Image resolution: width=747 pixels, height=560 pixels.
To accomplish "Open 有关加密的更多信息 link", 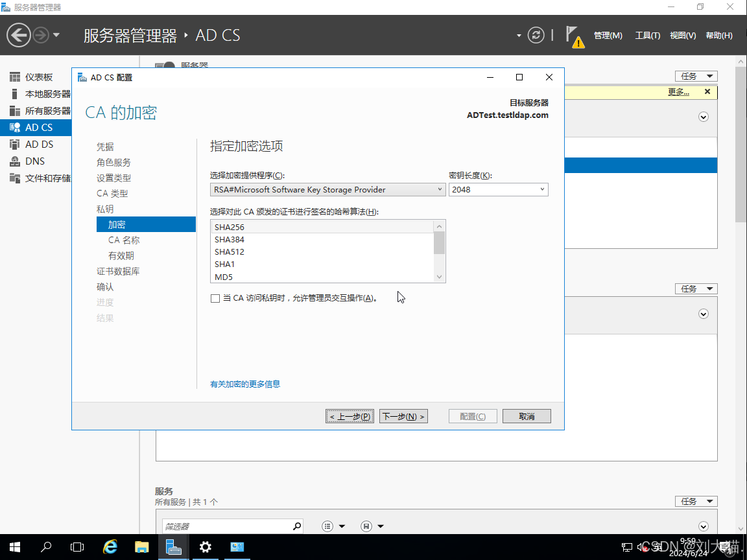I will tap(245, 384).
